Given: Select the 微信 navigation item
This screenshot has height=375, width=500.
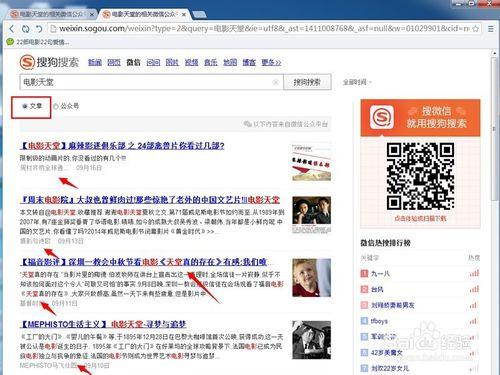Looking at the screenshot, I should [133, 62].
